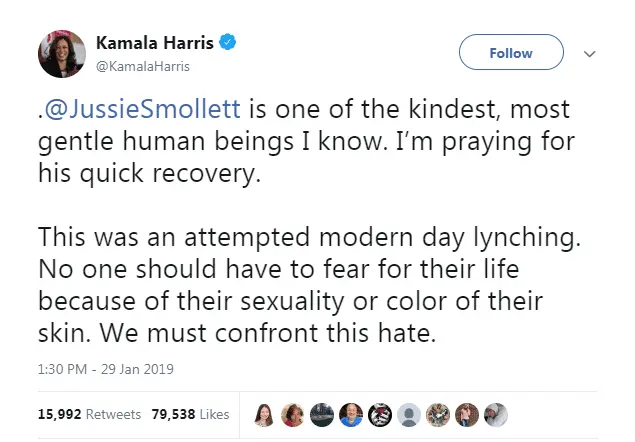The image size is (635, 442).
Task: Click the tweet text about modern day lynching
Action: (300, 270)
